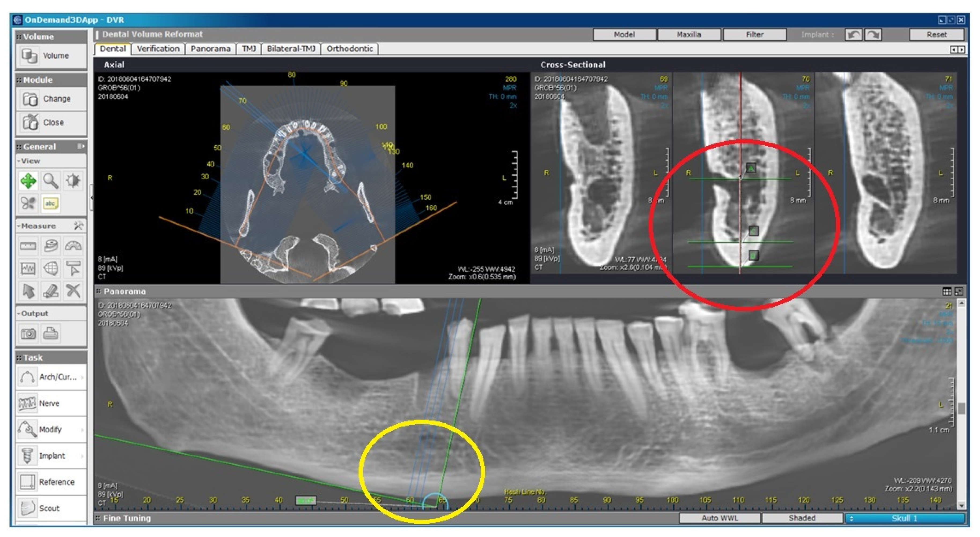The image size is (980, 537).
Task: Select the tape measure tool
Action: (51, 246)
